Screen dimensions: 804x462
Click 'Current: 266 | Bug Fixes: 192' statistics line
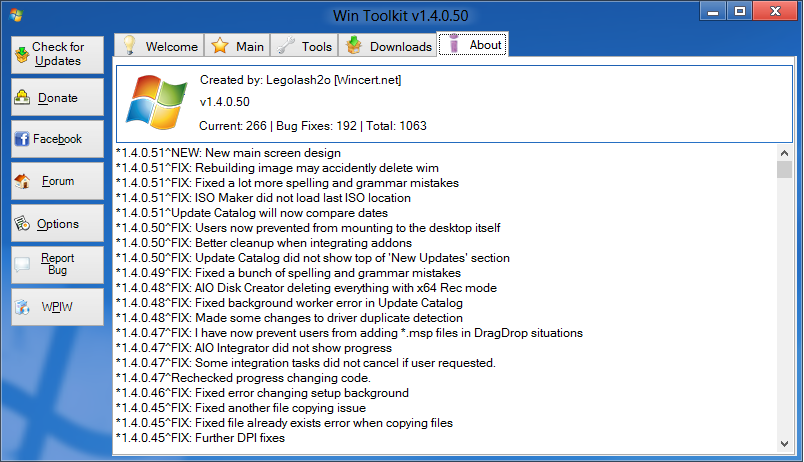(313, 126)
